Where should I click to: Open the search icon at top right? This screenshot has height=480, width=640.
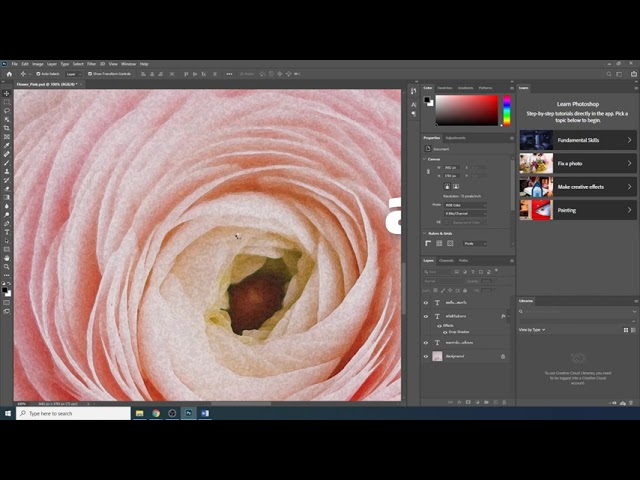coord(609,74)
